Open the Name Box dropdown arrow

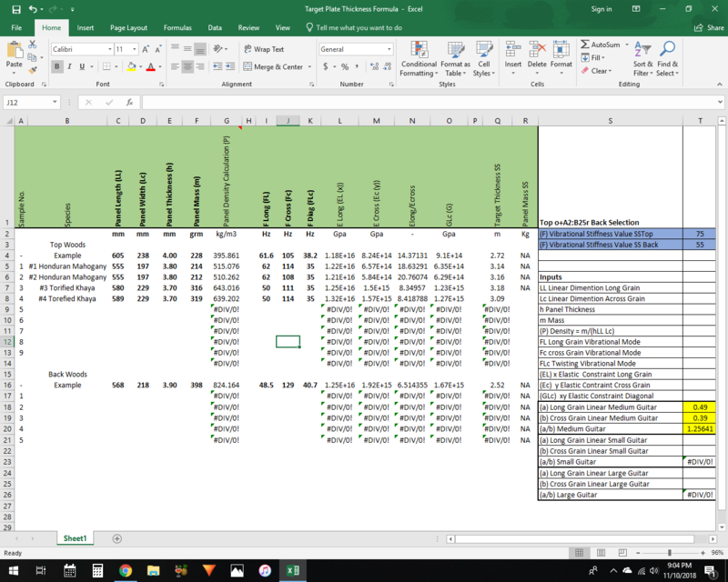(55, 102)
